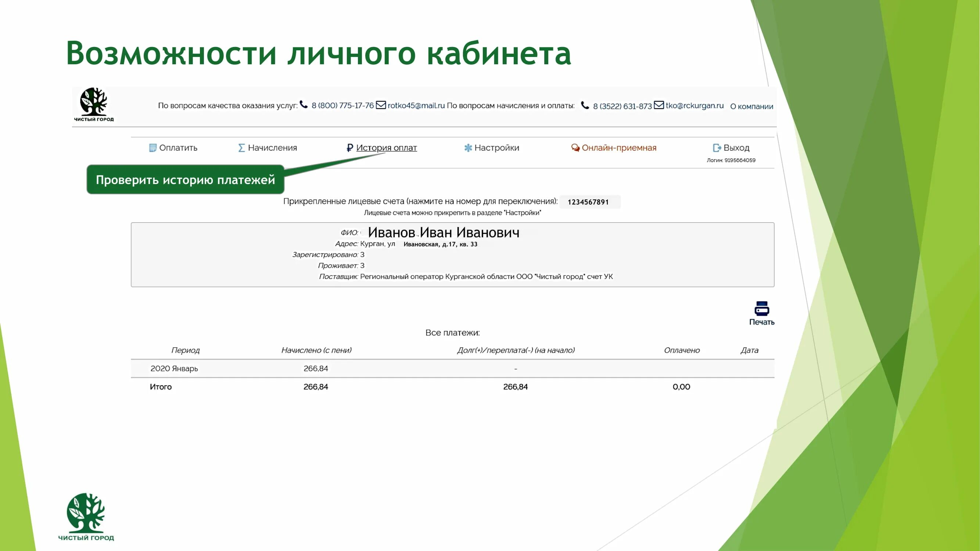Screen dimensions: 980x551
Task: Click the envelope icon beside tko@rckurgan.ru
Action: (658, 106)
